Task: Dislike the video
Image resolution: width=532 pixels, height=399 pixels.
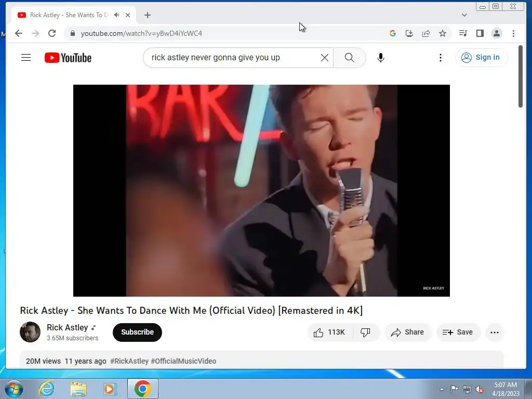Action: [366, 332]
